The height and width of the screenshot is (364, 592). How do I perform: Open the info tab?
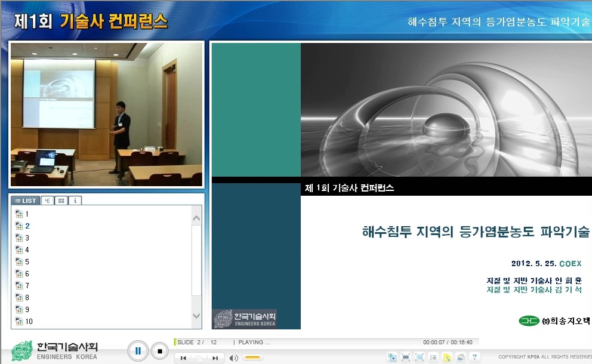coord(75,200)
